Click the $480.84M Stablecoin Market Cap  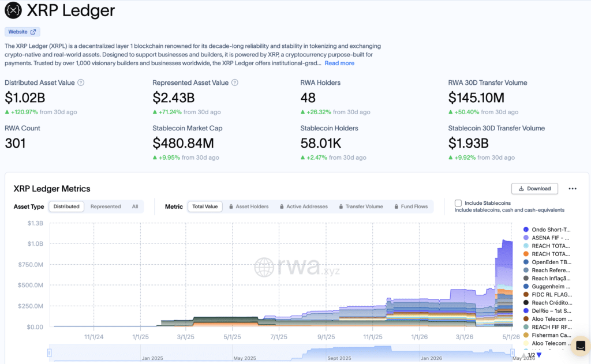coord(183,143)
